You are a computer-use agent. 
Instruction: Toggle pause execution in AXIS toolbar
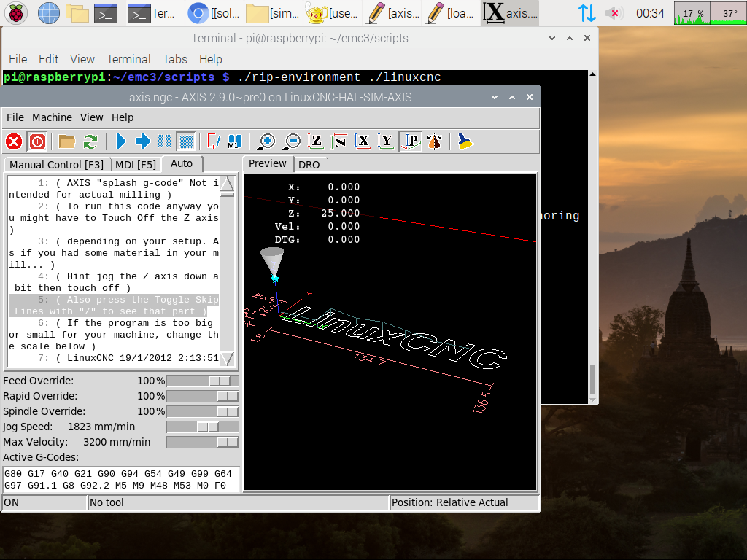(164, 141)
